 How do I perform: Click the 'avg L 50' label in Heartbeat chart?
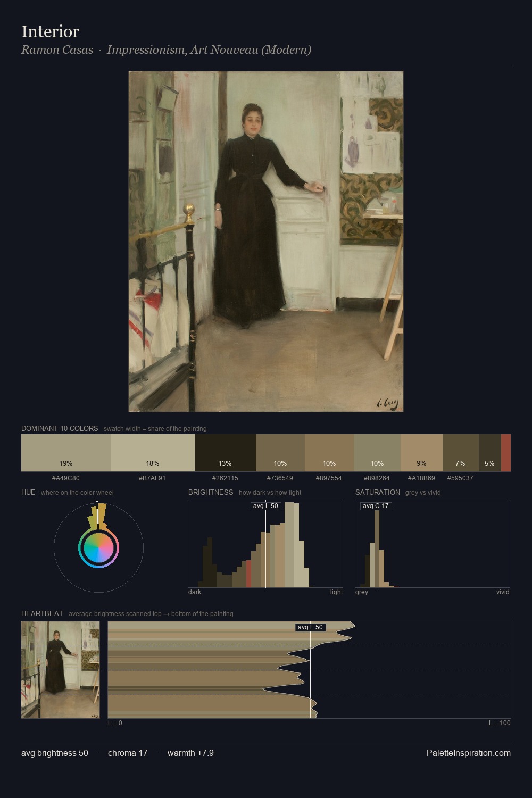[x=310, y=627]
